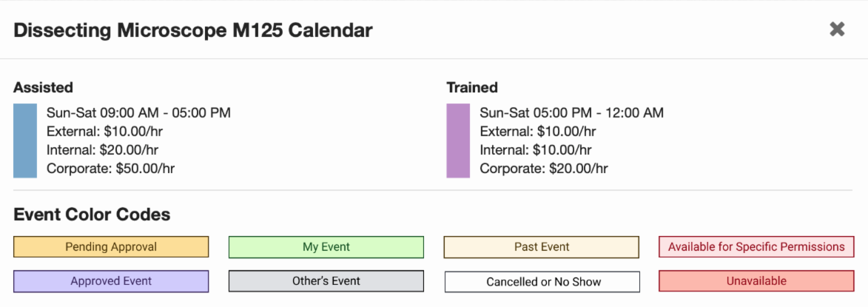Click the Trained Corporate $20.00/hr rate
The height and width of the screenshot is (307, 868).
click(x=544, y=169)
